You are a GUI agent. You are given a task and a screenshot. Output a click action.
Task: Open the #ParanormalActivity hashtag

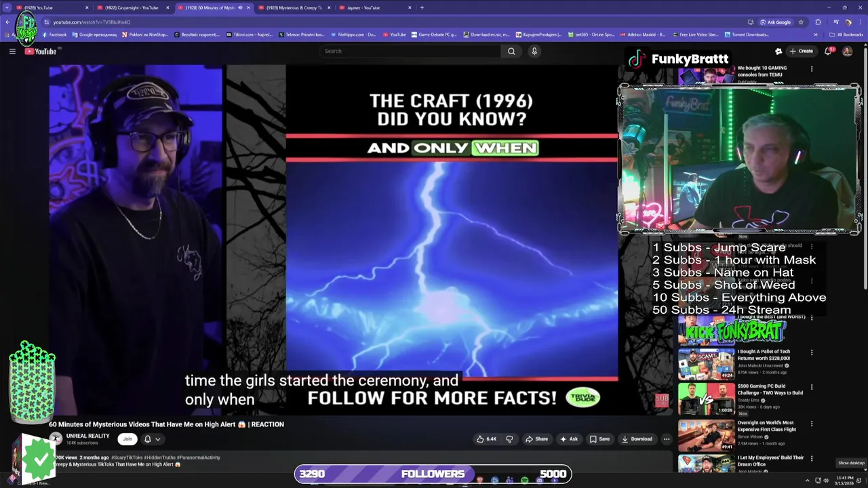coord(198,457)
